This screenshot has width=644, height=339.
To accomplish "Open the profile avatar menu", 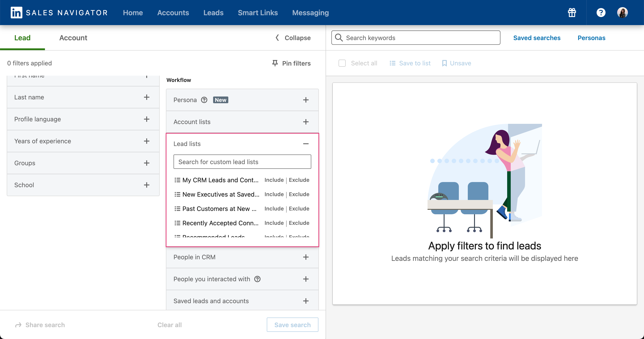I will pyautogui.click(x=622, y=13).
